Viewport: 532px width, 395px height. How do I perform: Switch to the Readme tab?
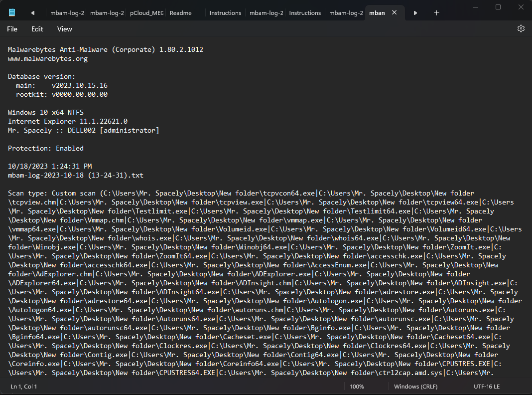(x=180, y=13)
